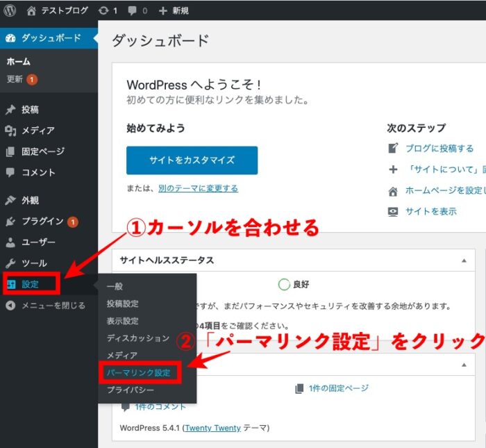Open ディスカッション in the settings flyout

click(x=138, y=338)
